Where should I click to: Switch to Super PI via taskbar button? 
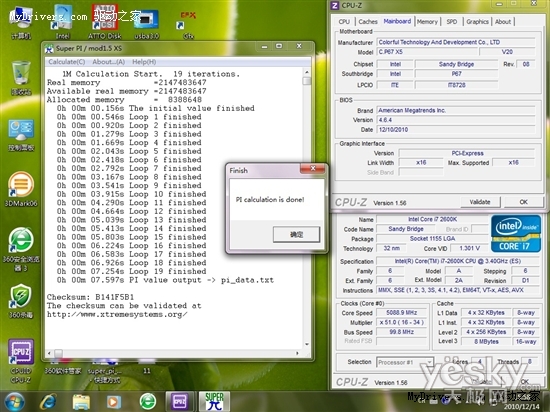point(214,401)
